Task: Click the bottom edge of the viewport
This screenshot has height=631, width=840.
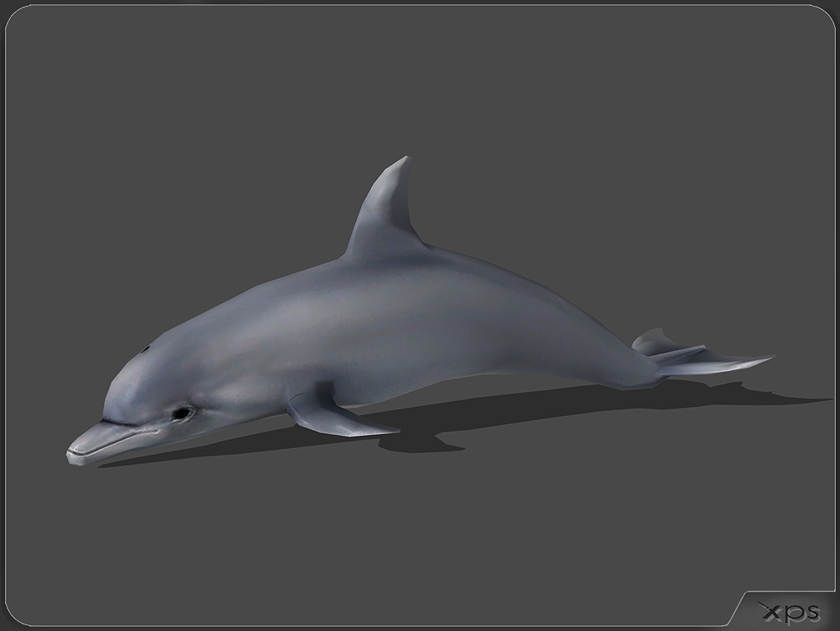Action: coord(410,626)
